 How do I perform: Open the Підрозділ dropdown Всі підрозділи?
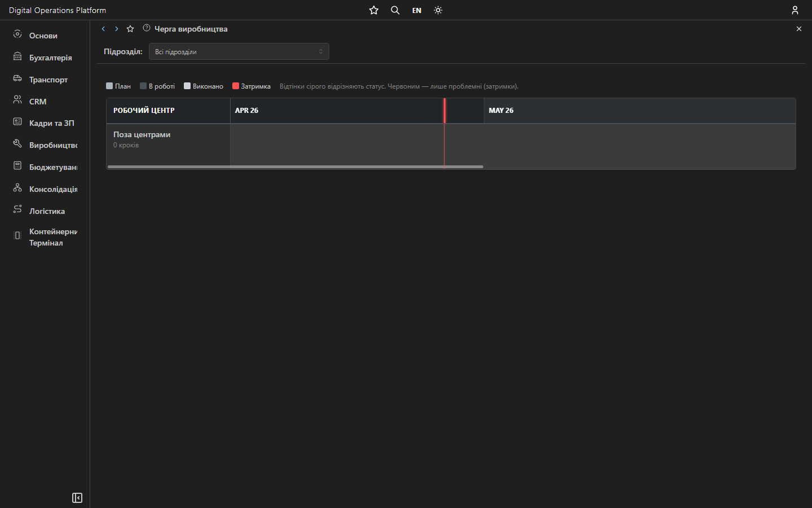(239, 51)
